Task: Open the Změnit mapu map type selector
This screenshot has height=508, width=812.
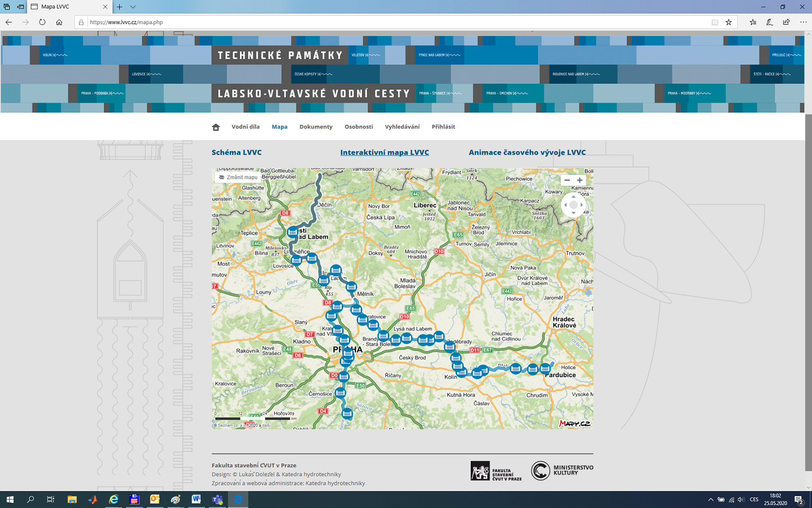Action: [238, 177]
